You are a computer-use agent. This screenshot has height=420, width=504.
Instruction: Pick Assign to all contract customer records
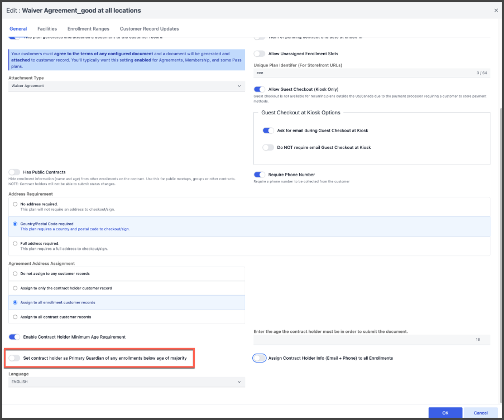click(x=15, y=317)
